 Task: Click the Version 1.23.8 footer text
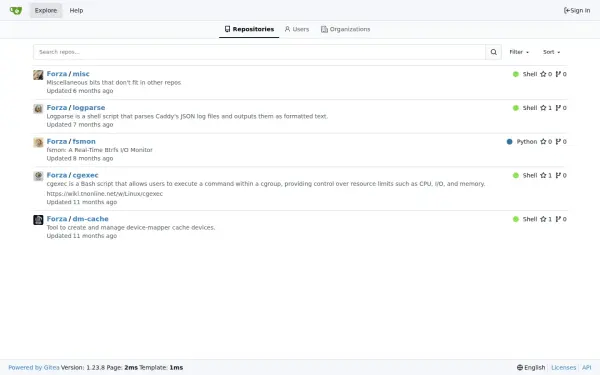(x=83, y=367)
